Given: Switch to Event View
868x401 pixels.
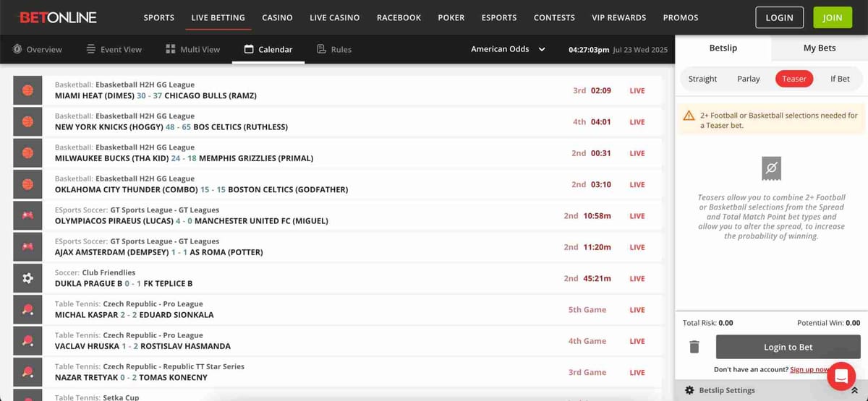Looking at the screenshot, I should coord(114,49).
